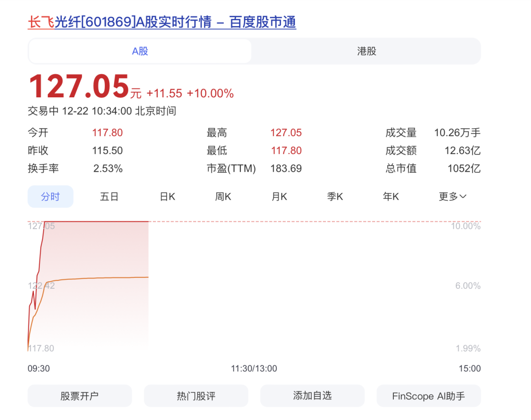531x420 pixels.
Task: Show the 年K chart
Action: pyautogui.click(x=391, y=196)
